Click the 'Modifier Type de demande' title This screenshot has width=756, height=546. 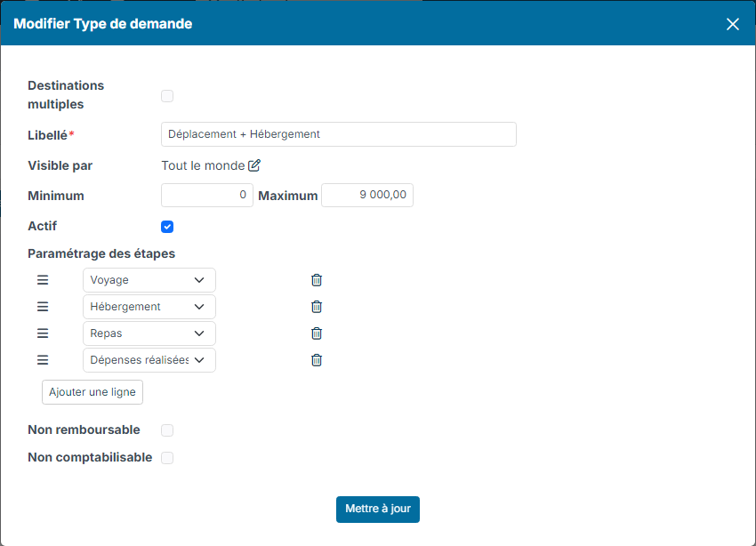[x=102, y=24]
